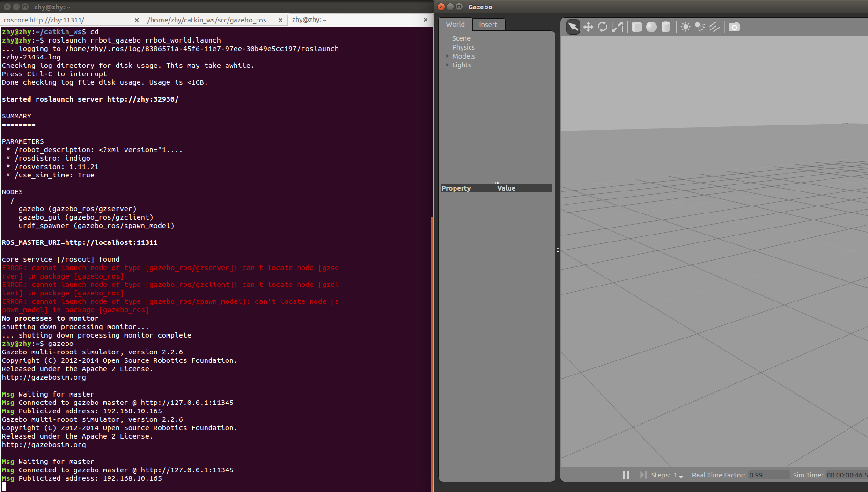Click the Real Time Factor value field
The width and height of the screenshot is (868, 492).
point(768,475)
